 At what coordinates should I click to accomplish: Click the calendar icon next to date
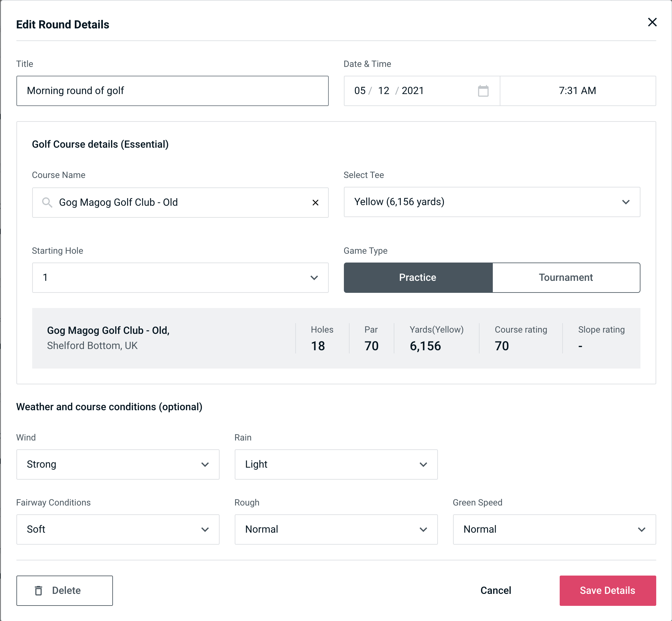pyautogui.click(x=482, y=91)
